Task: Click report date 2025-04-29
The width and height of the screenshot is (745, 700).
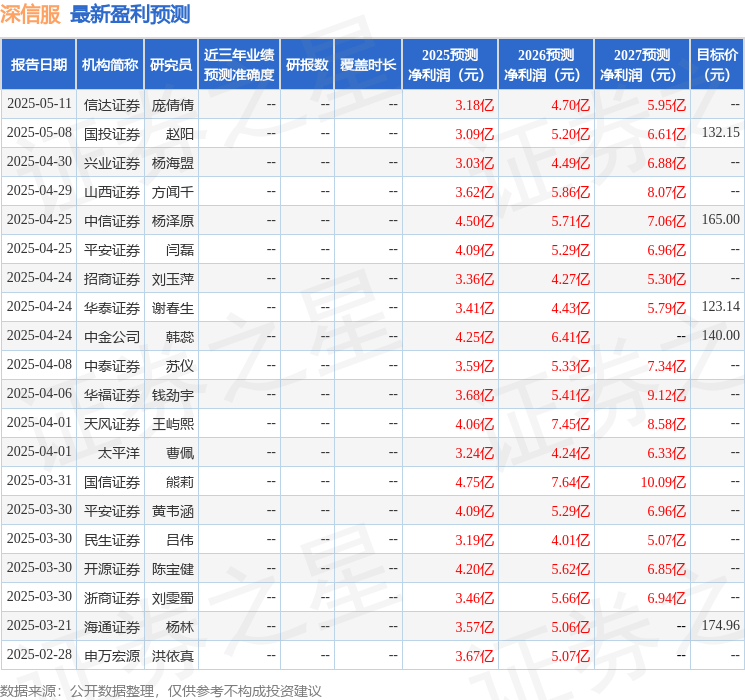Action: [x=39, y=190]
